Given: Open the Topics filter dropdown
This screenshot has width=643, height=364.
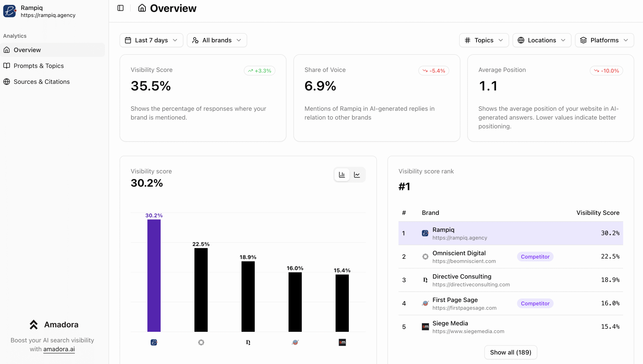Looking at the screenshot, I should click(x=484, y=40).
